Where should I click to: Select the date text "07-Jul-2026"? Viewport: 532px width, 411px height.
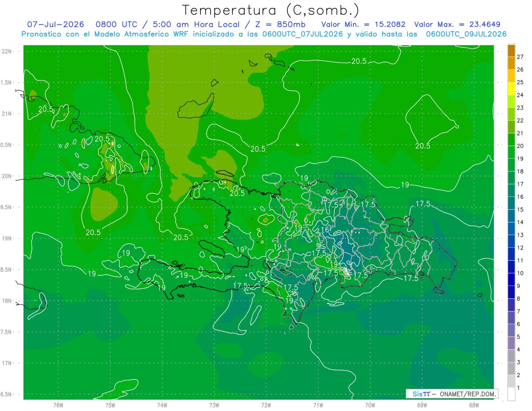[x=55, y=24]
